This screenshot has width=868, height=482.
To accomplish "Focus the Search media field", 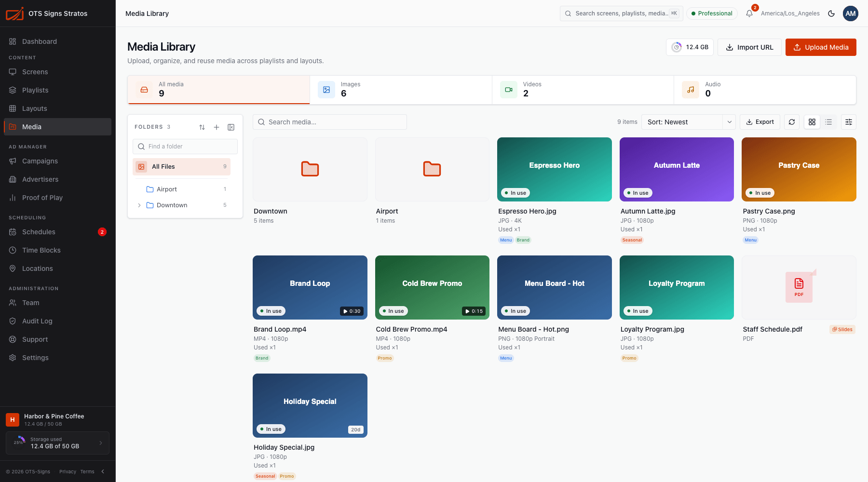I will click(x=330, y=122).
